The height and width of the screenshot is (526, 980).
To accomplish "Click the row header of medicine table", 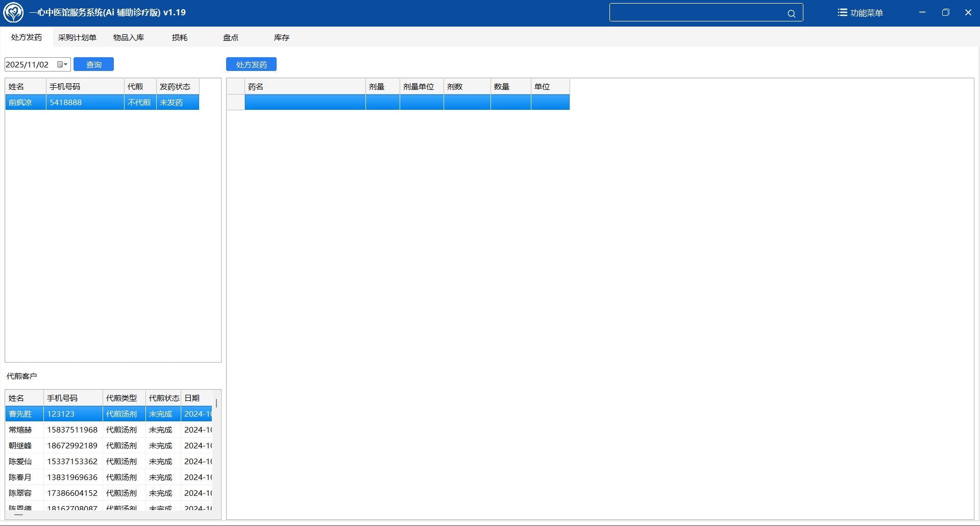I will tap(235, 102).
